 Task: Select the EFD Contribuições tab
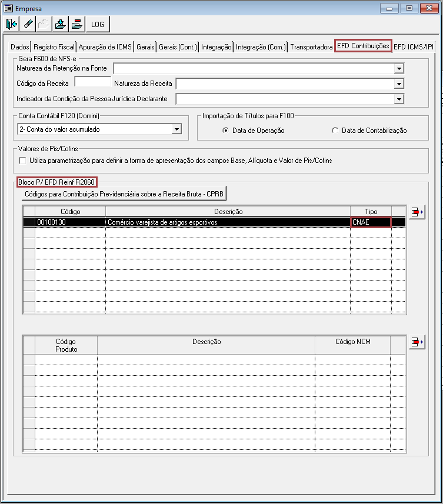pos(363,46)
